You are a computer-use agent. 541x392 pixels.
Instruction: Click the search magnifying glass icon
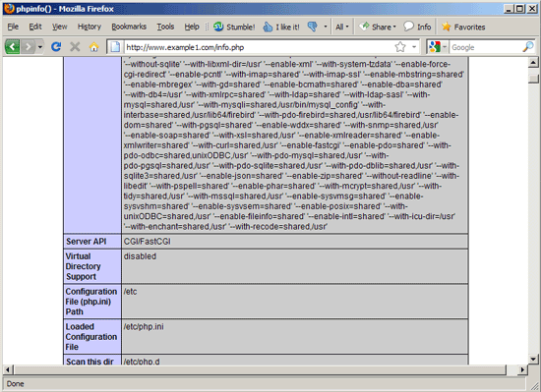tap(527, 46)
